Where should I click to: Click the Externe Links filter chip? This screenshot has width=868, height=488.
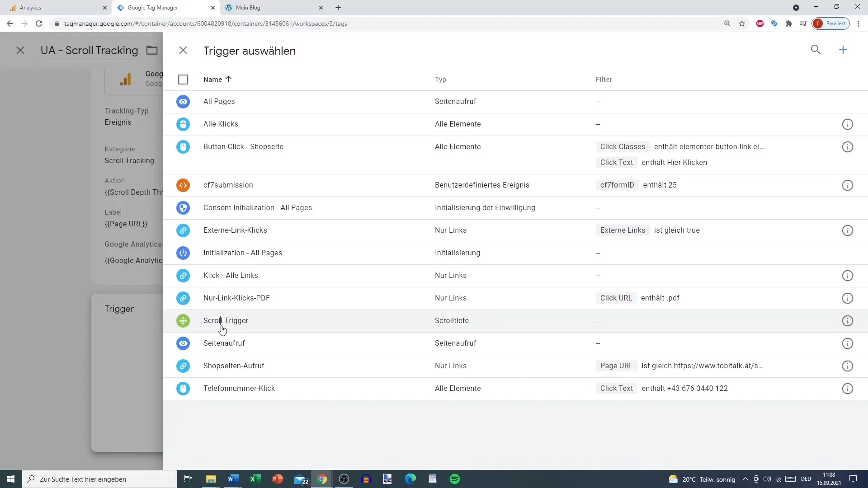[623, 230]
